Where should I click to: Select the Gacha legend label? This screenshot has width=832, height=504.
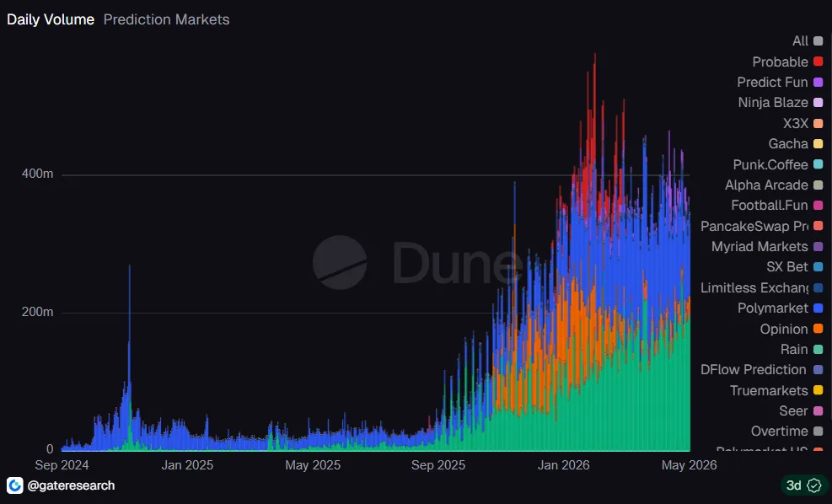[x=788, y=144]
